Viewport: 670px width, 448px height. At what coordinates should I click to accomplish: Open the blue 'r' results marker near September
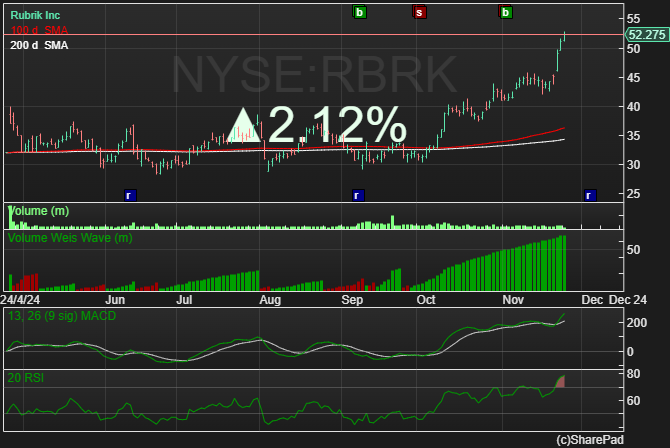click(358, 195)
